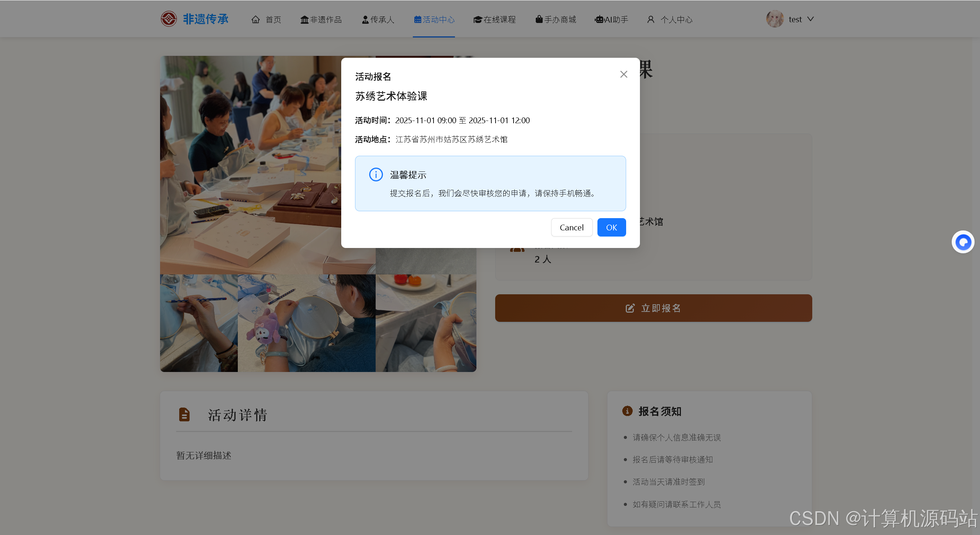Click the graduation cap icon for 在线课程
This screenshot has height=535, width=980.
tap(477, 20)
